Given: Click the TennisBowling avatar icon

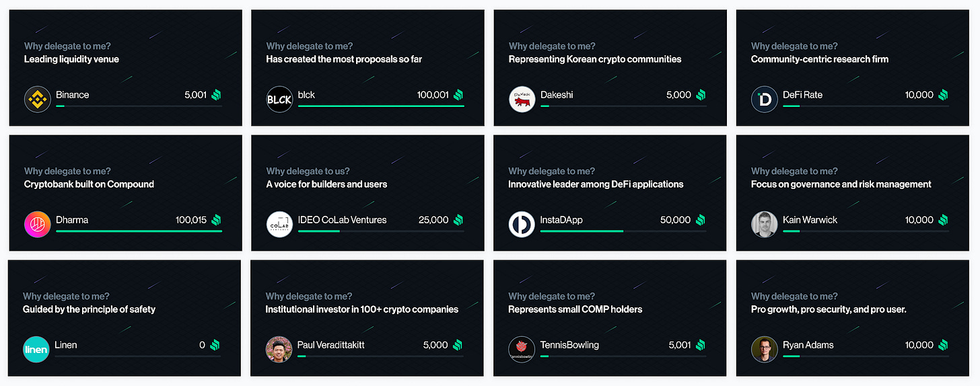Looking at the screenshot, I should (x=522, y=350).
